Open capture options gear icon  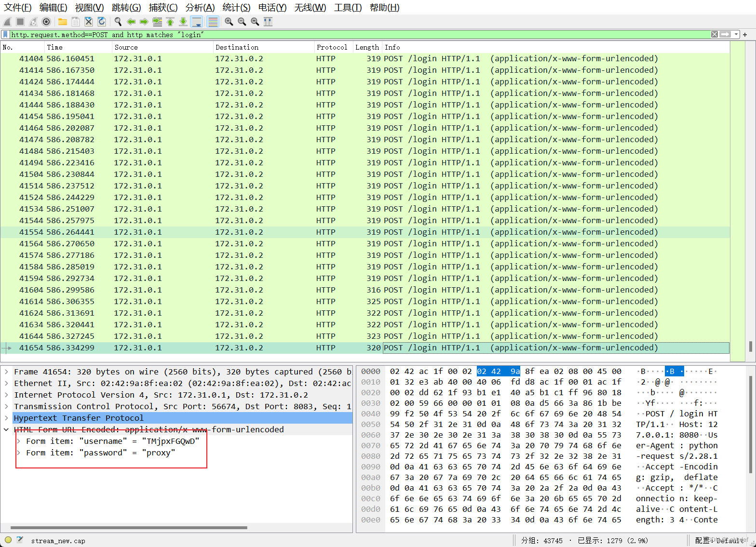[x=46, y=22]
